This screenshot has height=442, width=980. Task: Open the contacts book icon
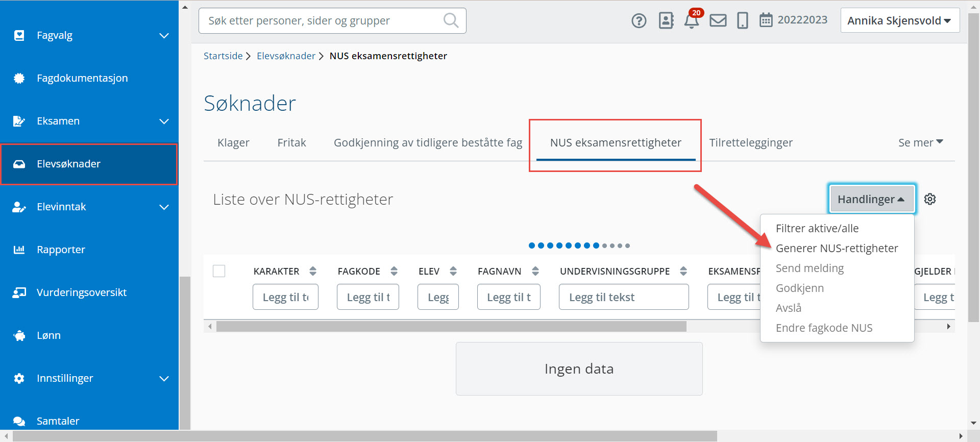coord(666,20)
